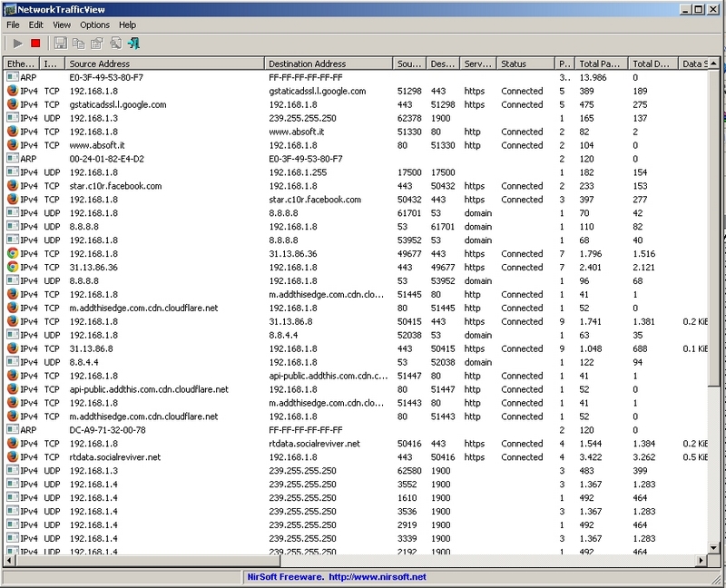This screenshot has width=726, height=588.
Task: Click ARP icon of DC-A9-71-32-00-78 row
Action: tap(13, 429)
